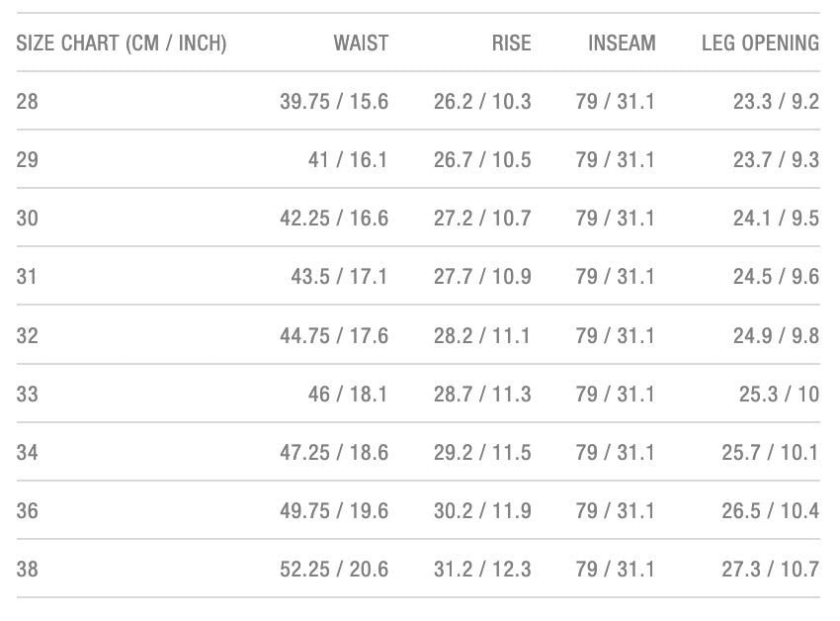Click leg opening value 26.5 / 10.4
The image size is (840, 621).
[x=770, y=510]
